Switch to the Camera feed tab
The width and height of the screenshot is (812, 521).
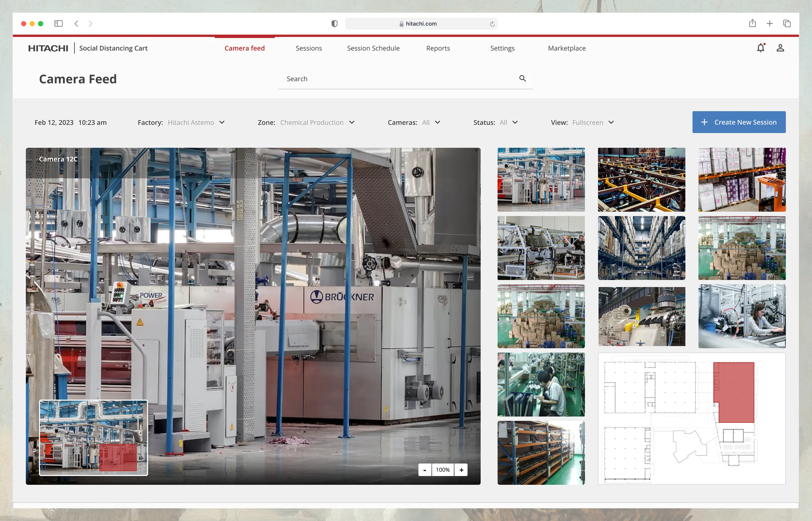coord(245,48)
